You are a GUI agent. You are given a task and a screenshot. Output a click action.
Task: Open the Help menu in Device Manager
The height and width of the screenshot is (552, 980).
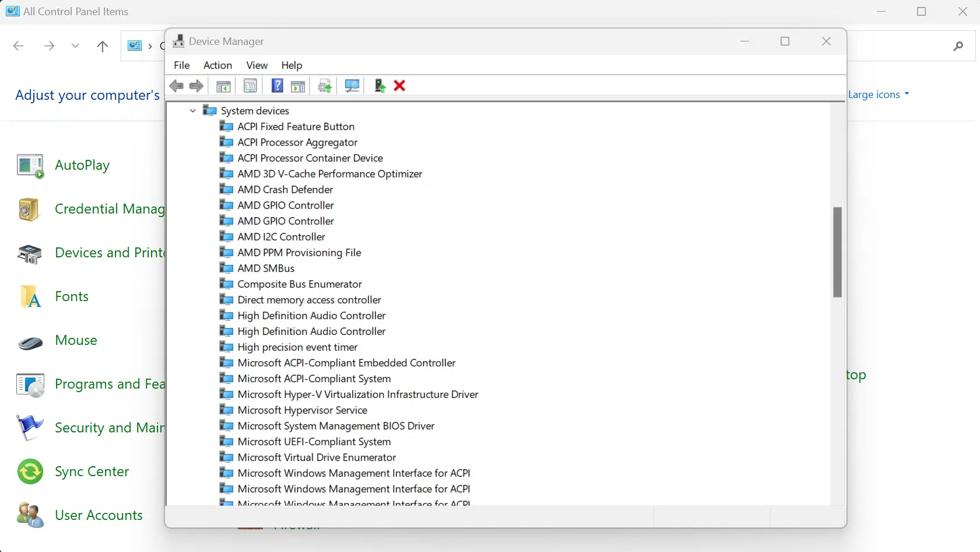point(291,65)
